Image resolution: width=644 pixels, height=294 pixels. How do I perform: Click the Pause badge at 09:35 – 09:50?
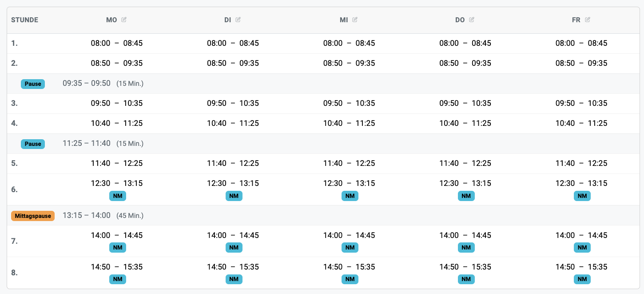tap(33, 84)
